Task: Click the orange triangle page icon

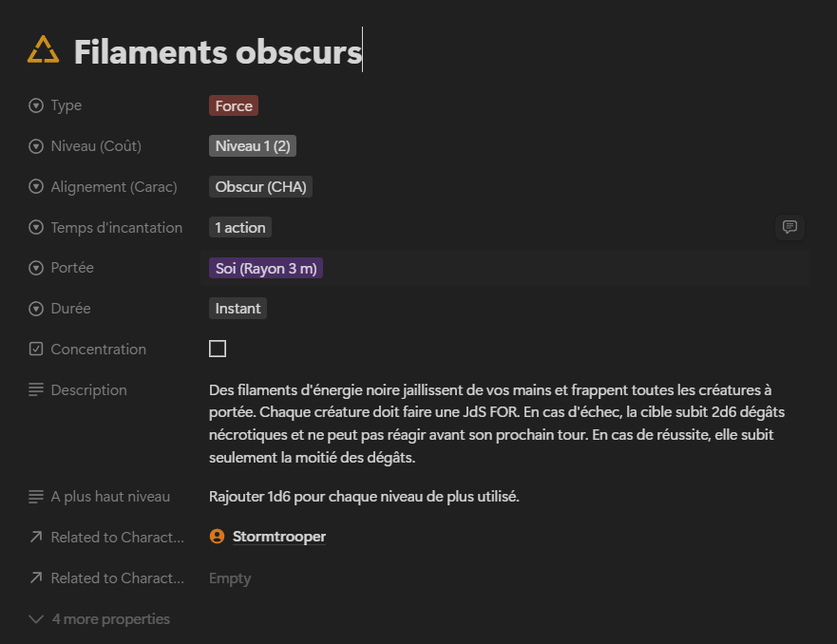Action: point(43,50)
